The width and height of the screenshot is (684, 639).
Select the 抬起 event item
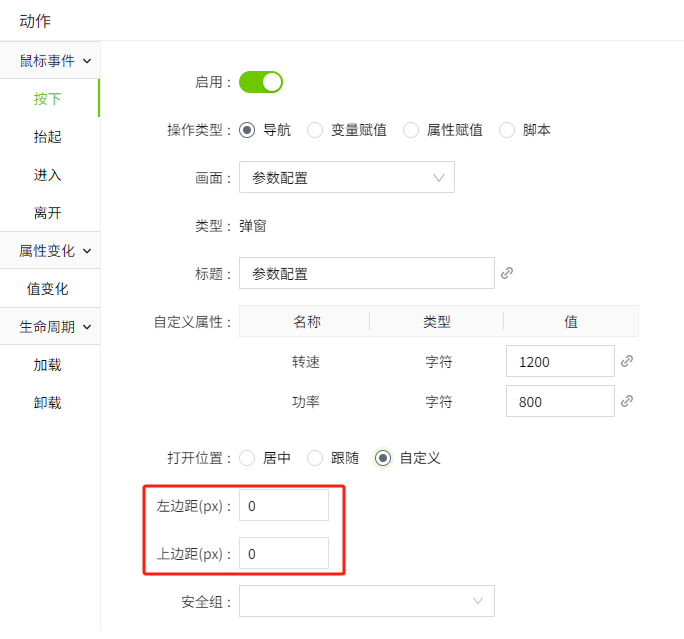pos(47,137)
